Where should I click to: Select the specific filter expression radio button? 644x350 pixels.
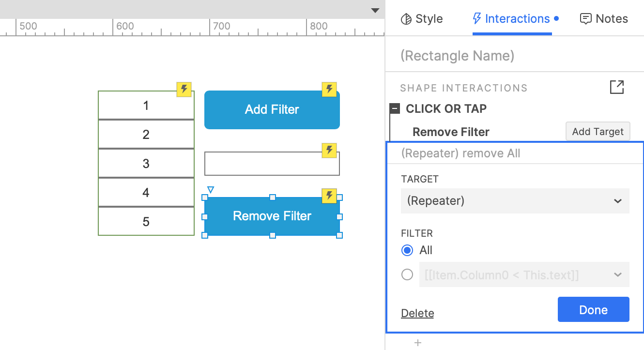point(407,275)
